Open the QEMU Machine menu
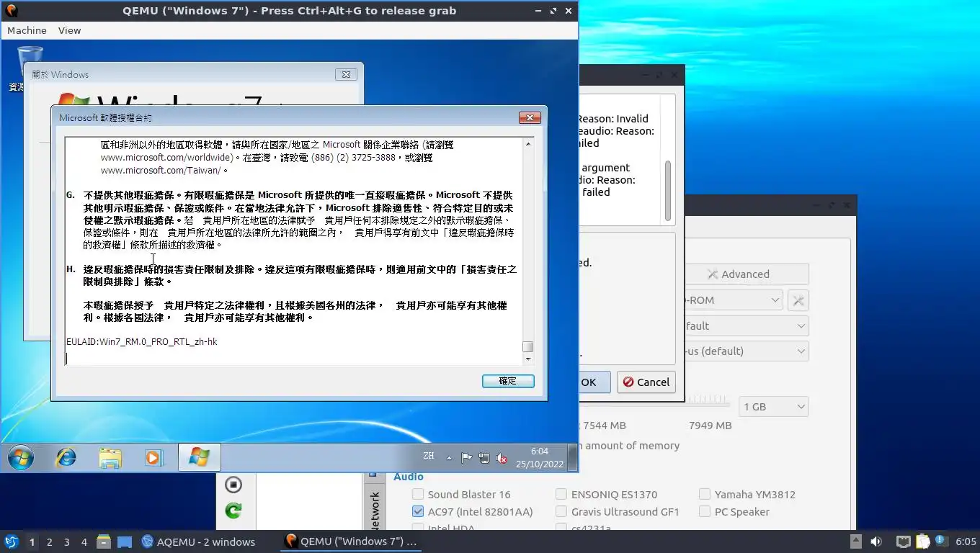Image resolution: width=980 pixels, height=553 pixels. (x=27, y=30)
